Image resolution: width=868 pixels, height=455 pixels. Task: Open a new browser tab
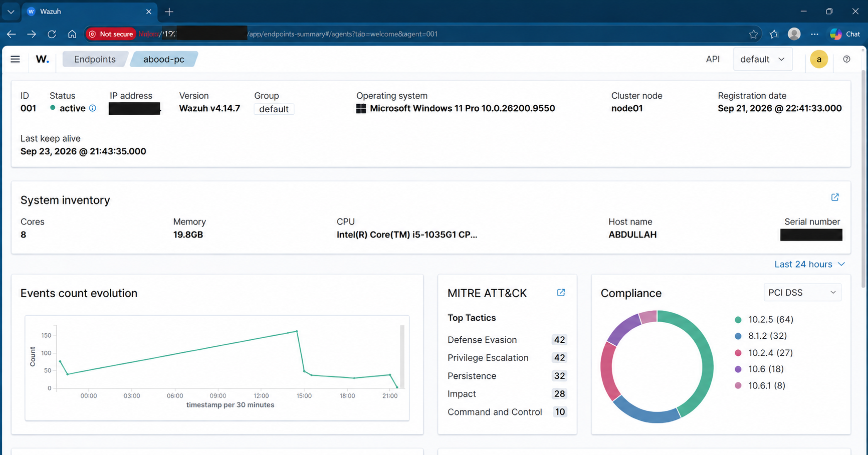(169, 12)
